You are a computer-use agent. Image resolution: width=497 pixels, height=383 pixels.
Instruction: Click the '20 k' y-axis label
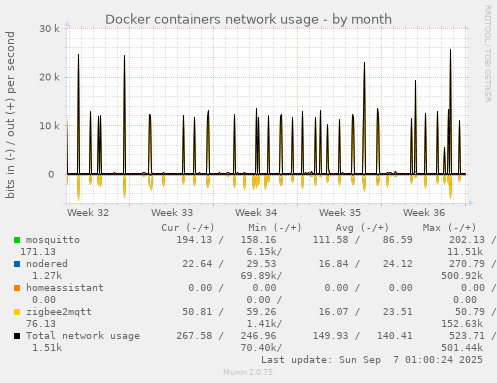pyautogui.click(x=49, y=77)
